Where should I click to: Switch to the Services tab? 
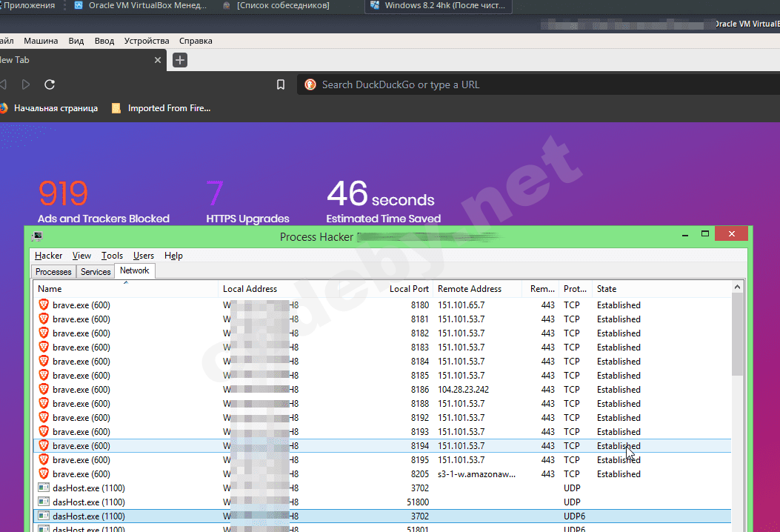[96, 272]
